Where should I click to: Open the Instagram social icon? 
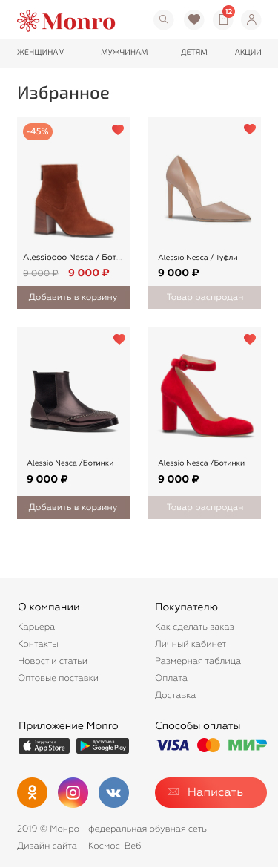[x=73, y=792]
